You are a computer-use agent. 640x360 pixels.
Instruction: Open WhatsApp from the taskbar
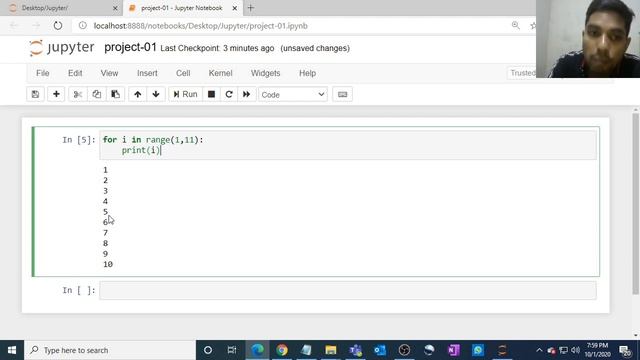pos(478,350)
